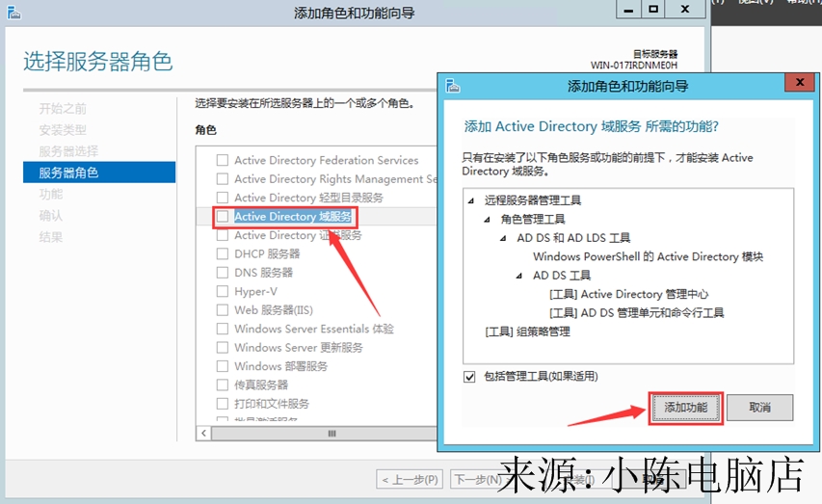
Task: Check the 打印和文件服务 checkbox
Action: (223, 404)
